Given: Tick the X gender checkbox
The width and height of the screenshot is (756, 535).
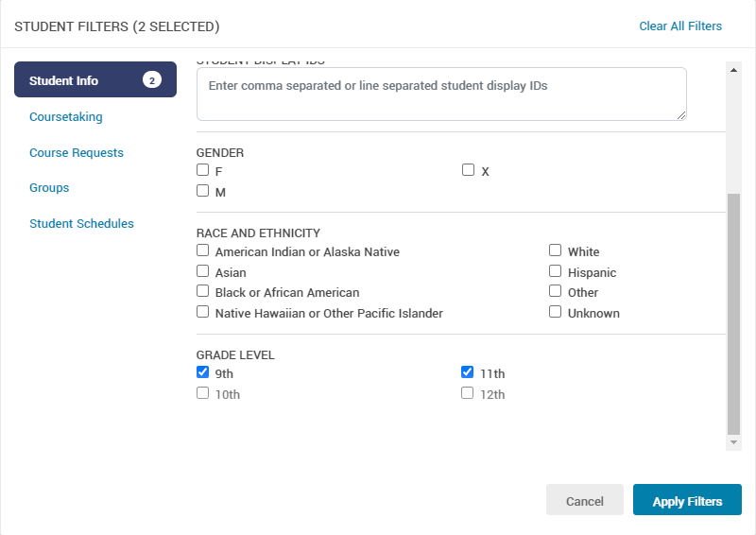Looking at the screenshot, I should coord(468,171).
